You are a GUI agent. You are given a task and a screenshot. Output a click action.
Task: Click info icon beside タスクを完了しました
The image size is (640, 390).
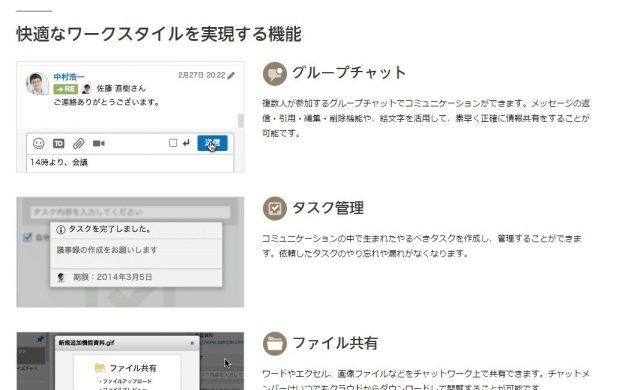point(61,230)
